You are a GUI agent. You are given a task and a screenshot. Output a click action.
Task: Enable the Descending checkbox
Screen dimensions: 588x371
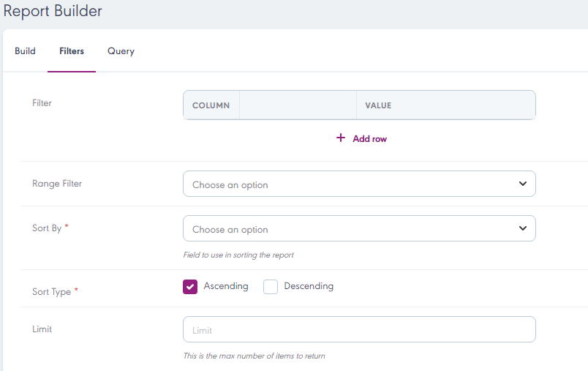[271, 287]
